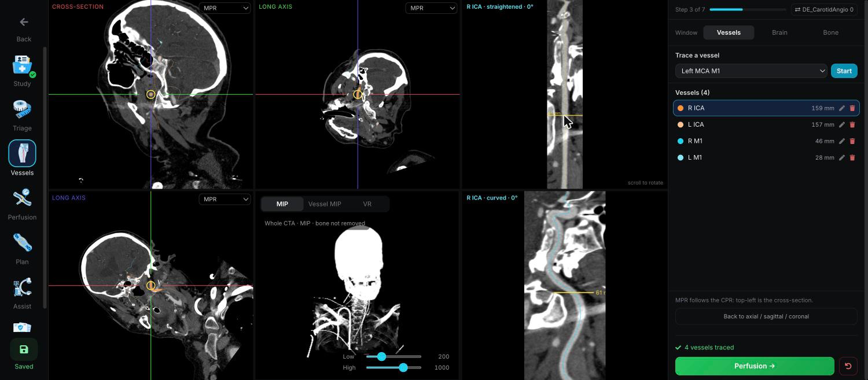This screenshot has width=868, height=380.
Task: Click the red undo reset icon
Action: pyautogui.click(x=848, y=366)
